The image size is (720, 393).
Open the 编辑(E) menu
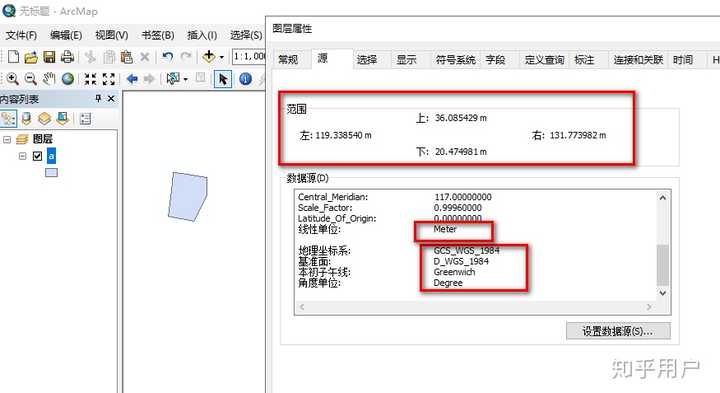coord(66,35)
